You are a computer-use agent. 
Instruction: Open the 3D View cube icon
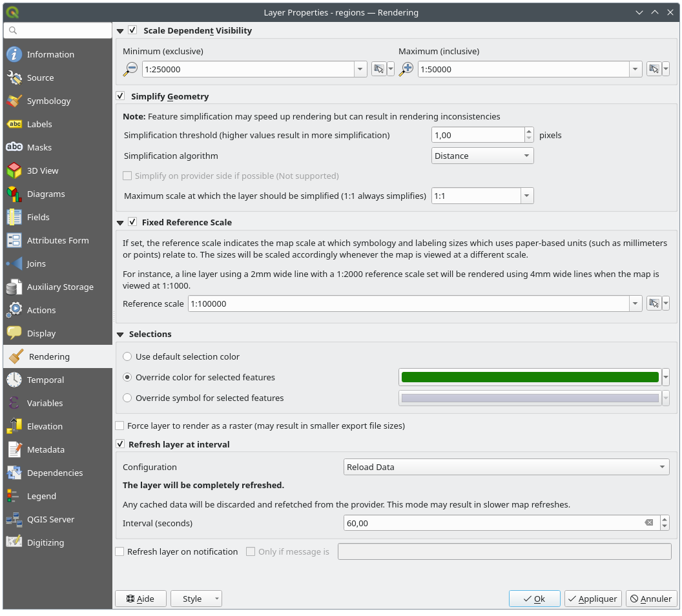click(14, 170)
